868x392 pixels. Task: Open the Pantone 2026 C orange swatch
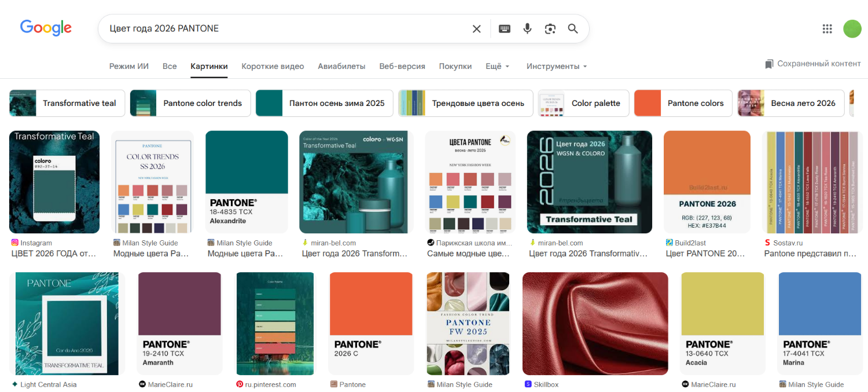(x=371, y=324)
